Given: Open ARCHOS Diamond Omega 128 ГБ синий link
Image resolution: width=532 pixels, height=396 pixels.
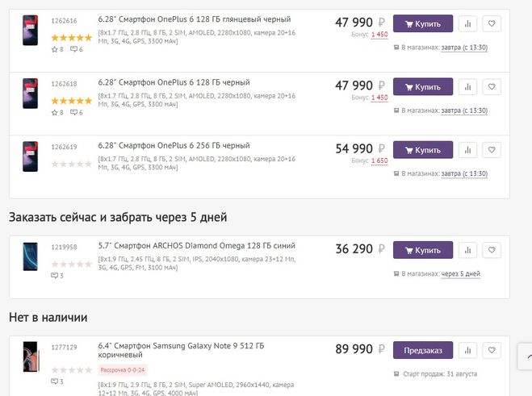Looking at the screenshot, I should coord(196,246).
